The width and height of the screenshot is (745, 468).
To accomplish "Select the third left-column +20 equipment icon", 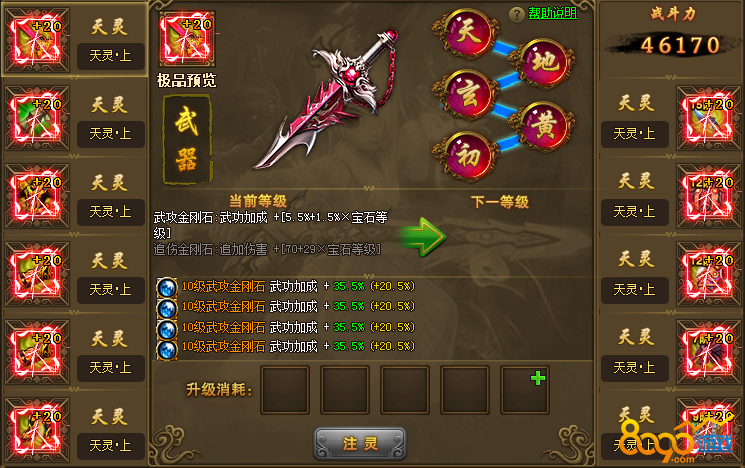I will (x=37, y=196).
